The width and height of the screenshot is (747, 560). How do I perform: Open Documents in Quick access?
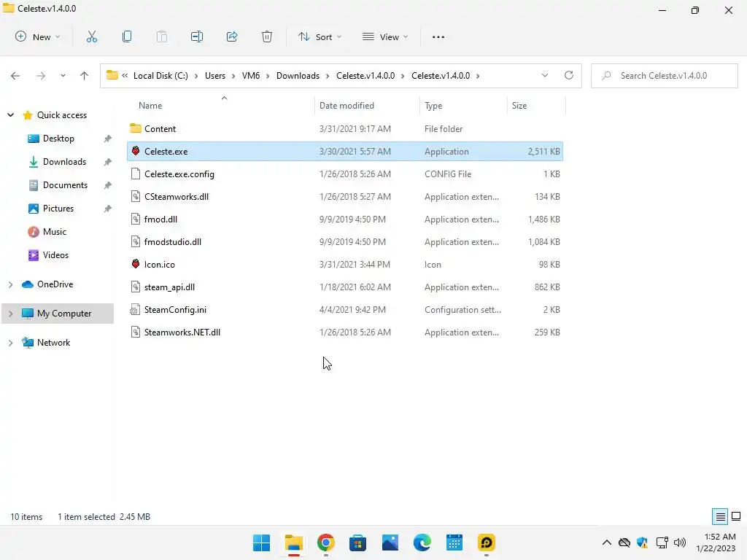[65, 184]
